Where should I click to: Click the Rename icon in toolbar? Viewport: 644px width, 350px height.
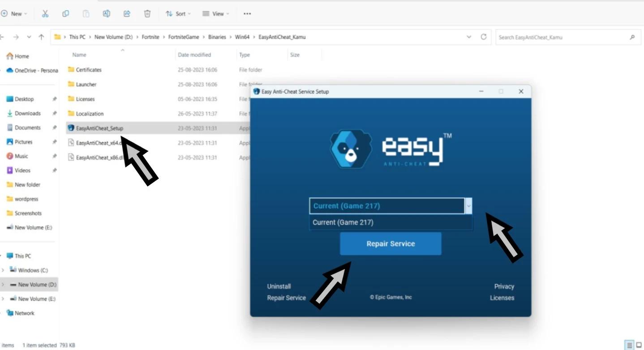106,14
